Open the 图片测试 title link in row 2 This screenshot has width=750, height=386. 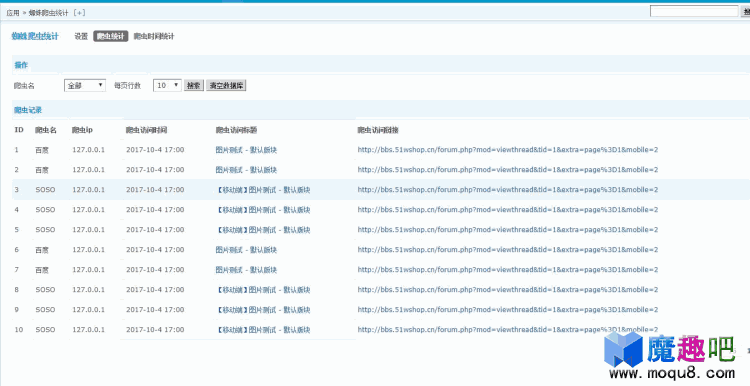pos(246,170)
